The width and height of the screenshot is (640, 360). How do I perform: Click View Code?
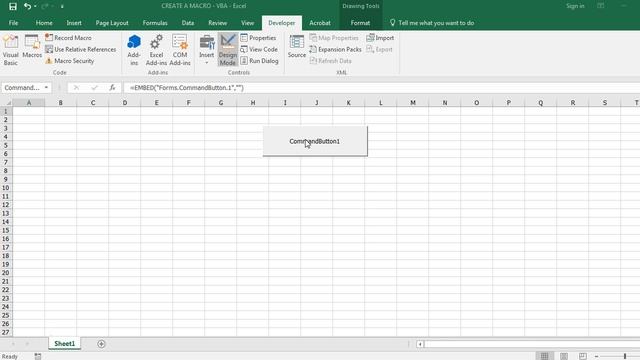coord(259,49)
